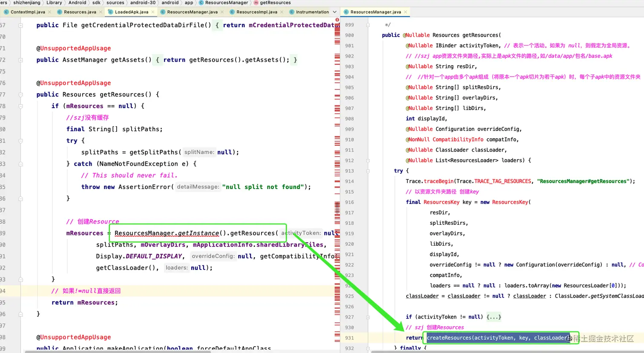Switch to the Resources.java tab
The image size is (644, 353).
80,12
